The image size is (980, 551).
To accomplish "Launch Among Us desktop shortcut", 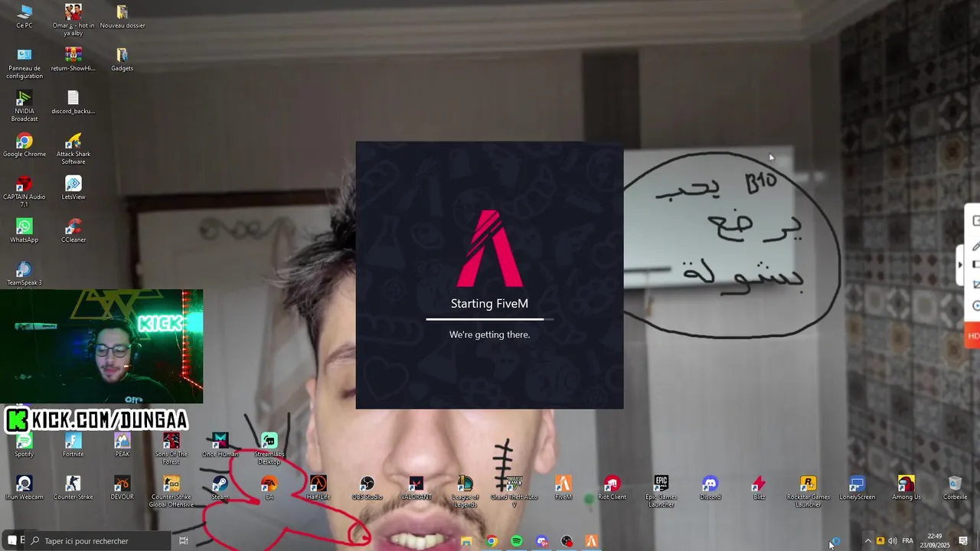I will click(906, 487).
